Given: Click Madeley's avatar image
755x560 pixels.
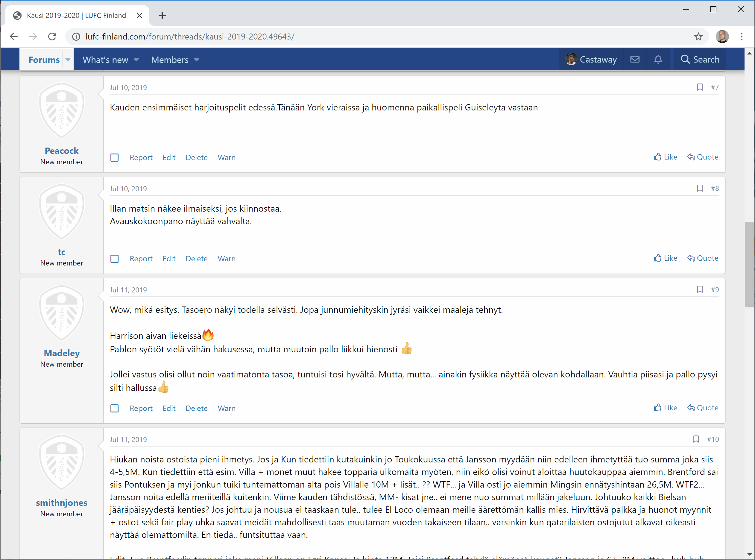Looking at the screenshot, I should [x=62, y=313].
